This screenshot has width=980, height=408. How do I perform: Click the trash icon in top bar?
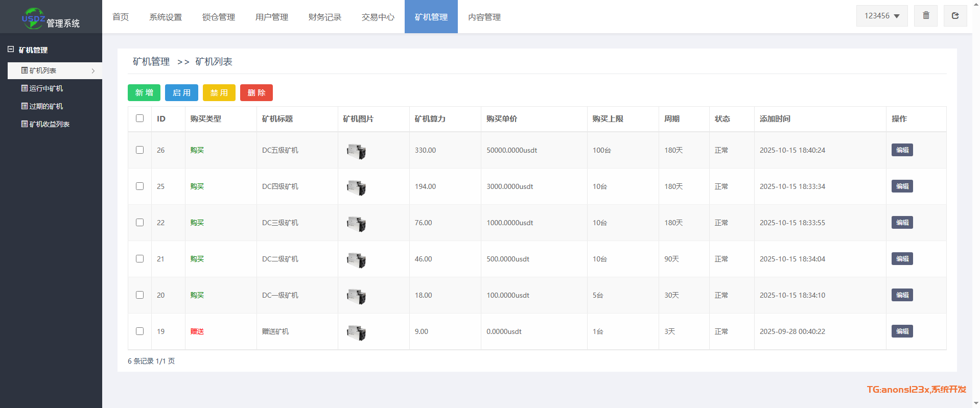926,16
